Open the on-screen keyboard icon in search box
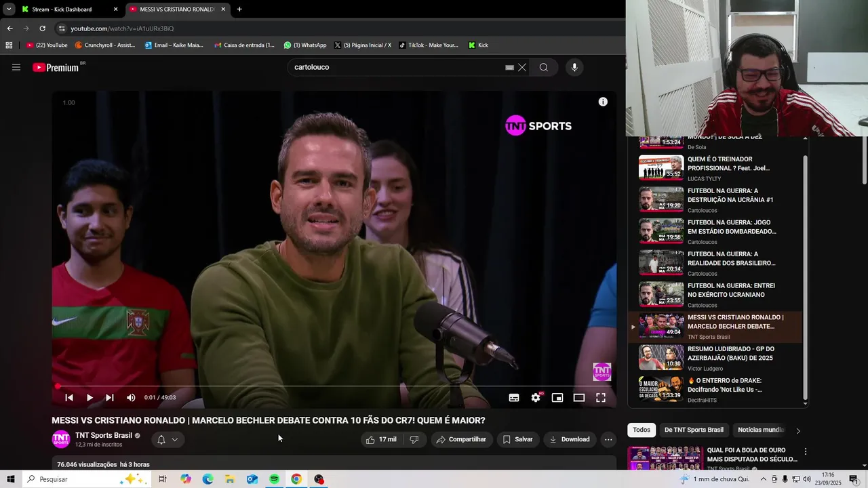The width and height of the screenshot is (868, 488). tap(509, 67)
